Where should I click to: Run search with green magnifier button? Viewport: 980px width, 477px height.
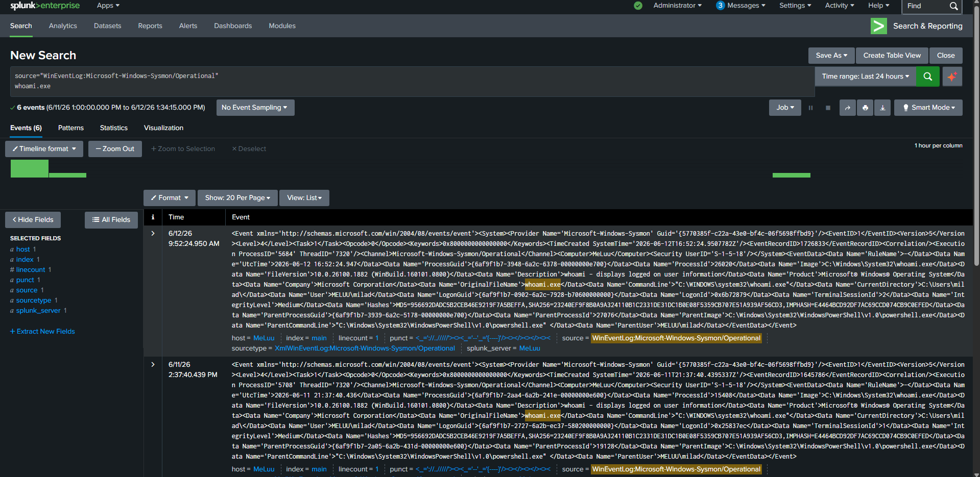tap(927, 77)
